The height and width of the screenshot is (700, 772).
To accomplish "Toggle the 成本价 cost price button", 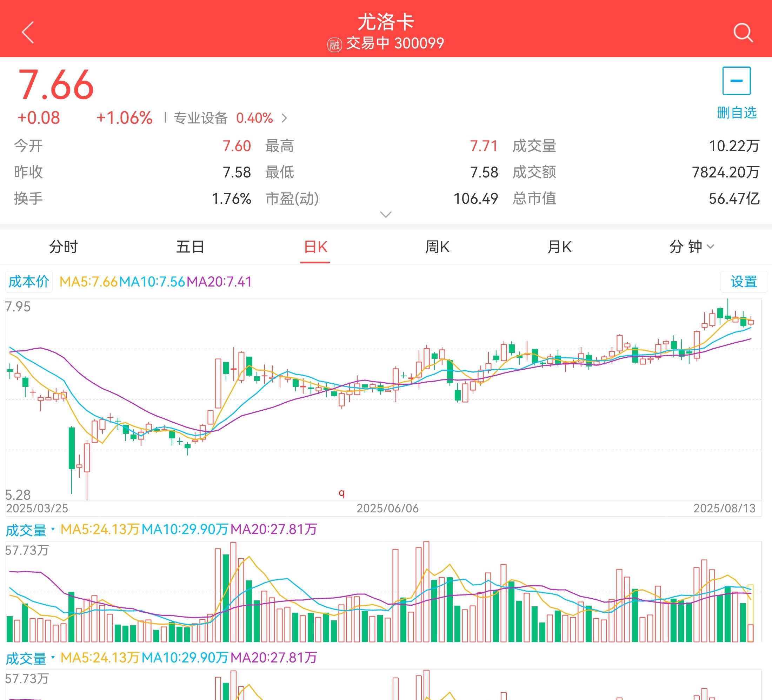I will pos(29,282).
